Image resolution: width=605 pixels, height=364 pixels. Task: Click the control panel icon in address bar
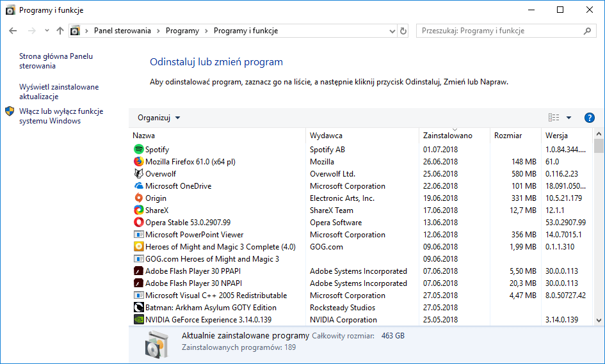pos(76,31)
